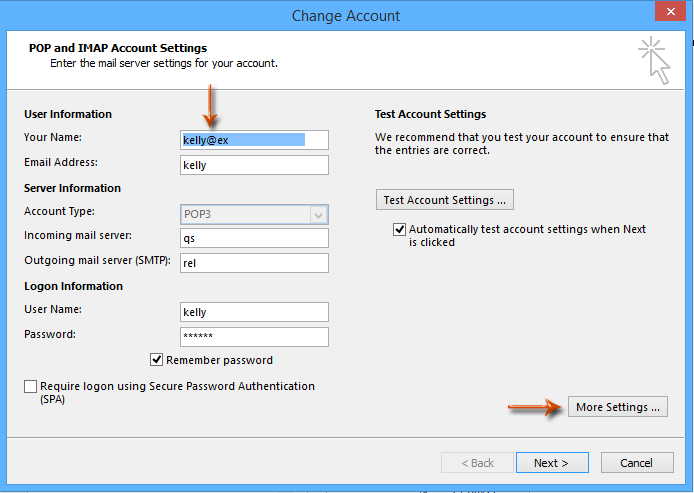Select the User Name input box

point(253,312)
